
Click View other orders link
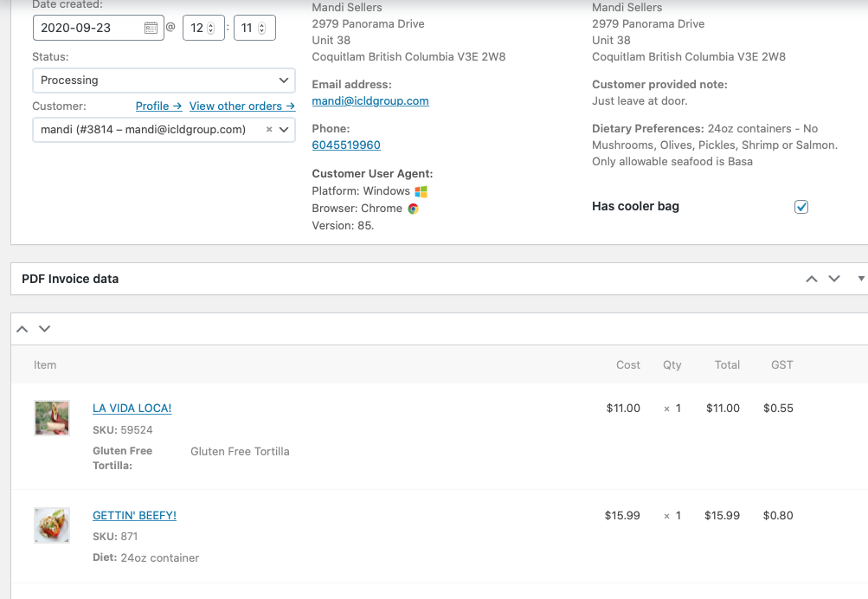(x=241, y=106)
